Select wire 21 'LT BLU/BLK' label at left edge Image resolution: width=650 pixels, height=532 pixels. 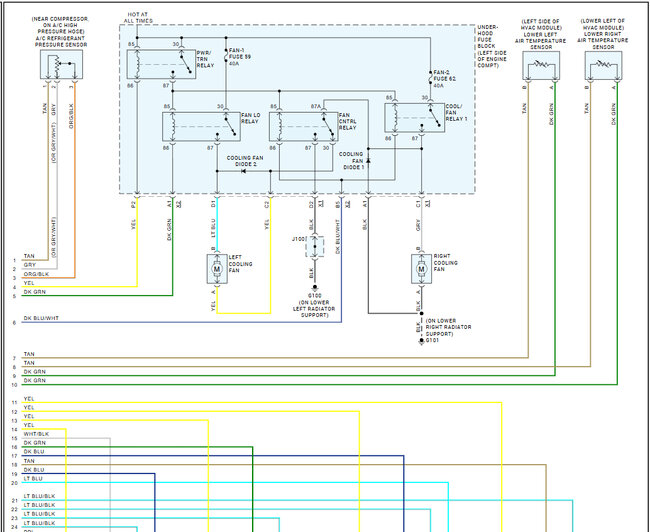tap(39, 496)
